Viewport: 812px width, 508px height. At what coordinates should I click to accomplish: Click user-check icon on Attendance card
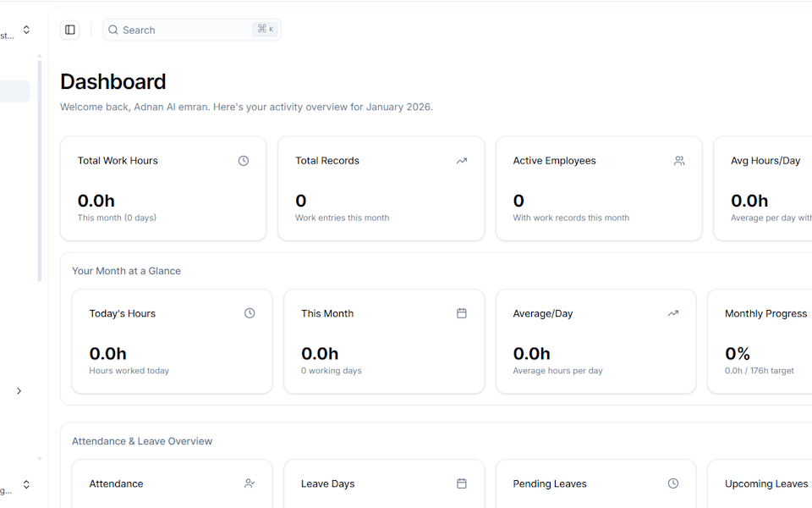pos(250,483)
